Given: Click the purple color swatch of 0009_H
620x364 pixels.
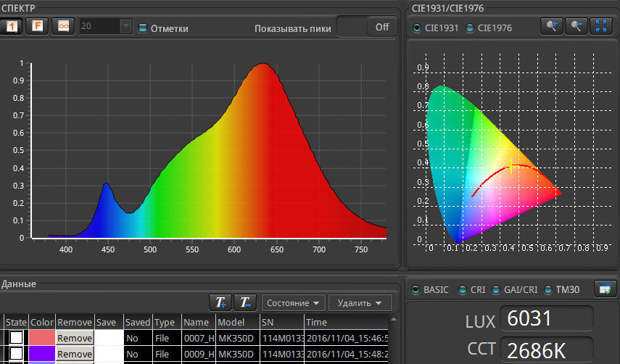Looking at the screenshot, I should 42,354.
